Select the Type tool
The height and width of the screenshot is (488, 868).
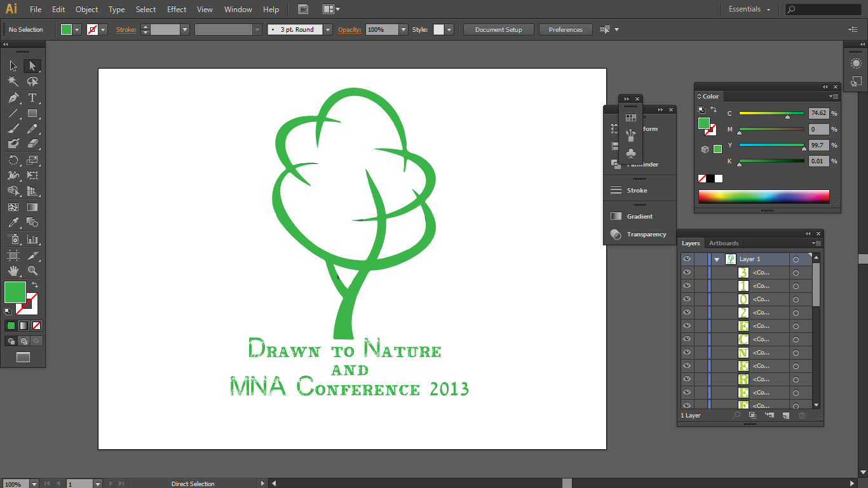32,98
